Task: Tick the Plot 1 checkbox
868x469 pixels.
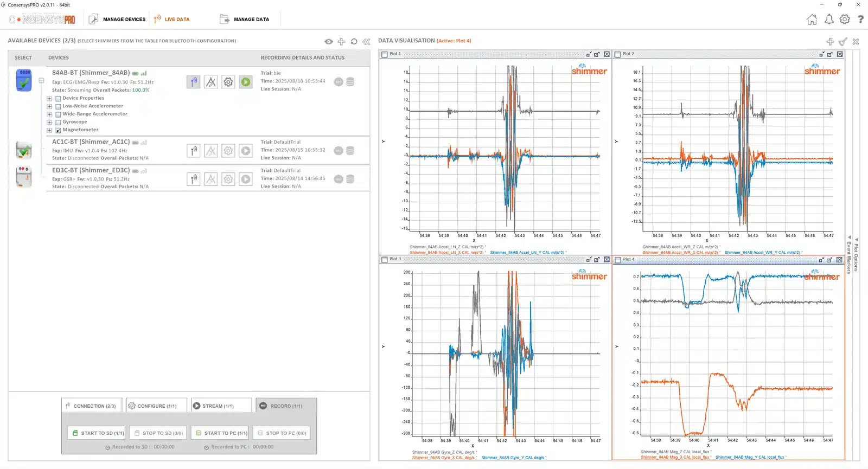Action: point(385,54)
